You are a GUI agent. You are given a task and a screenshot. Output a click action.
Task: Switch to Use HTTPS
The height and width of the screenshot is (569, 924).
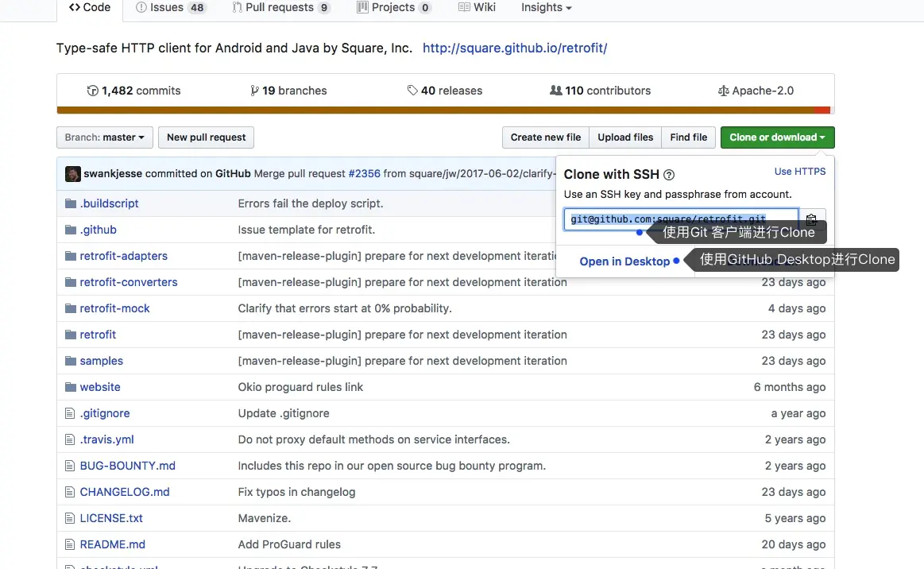click(x=799, y=172)
